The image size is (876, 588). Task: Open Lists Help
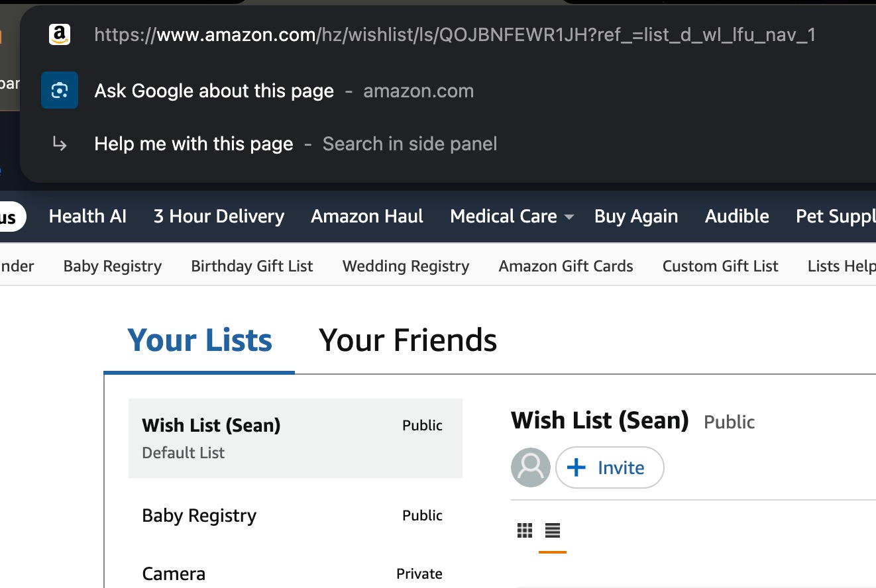click(x=842, y=266)
